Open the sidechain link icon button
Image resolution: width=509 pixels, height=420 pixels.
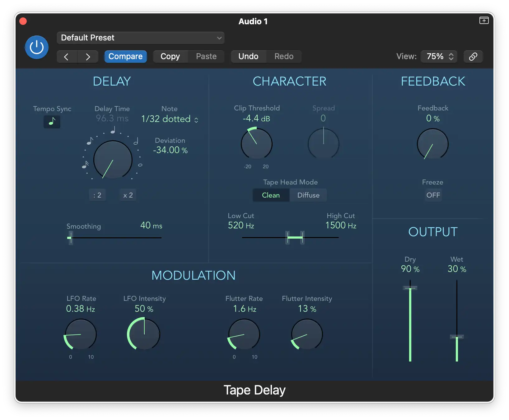pyautogui.click(x=473, y=56)
